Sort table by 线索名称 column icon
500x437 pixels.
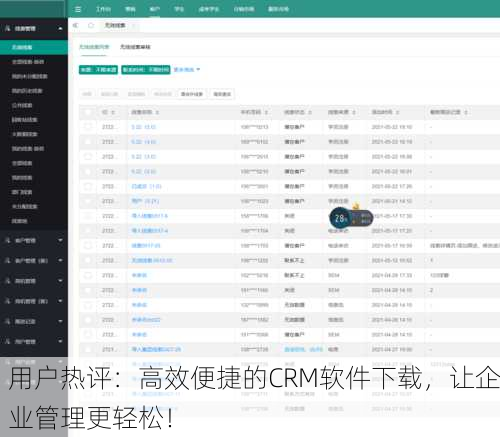(157, 112)
